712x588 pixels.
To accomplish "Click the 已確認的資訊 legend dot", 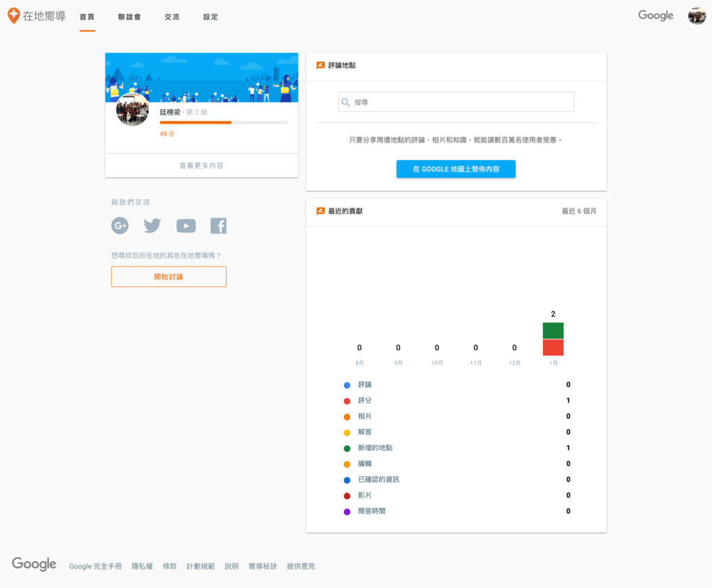I will pos(347,480).
